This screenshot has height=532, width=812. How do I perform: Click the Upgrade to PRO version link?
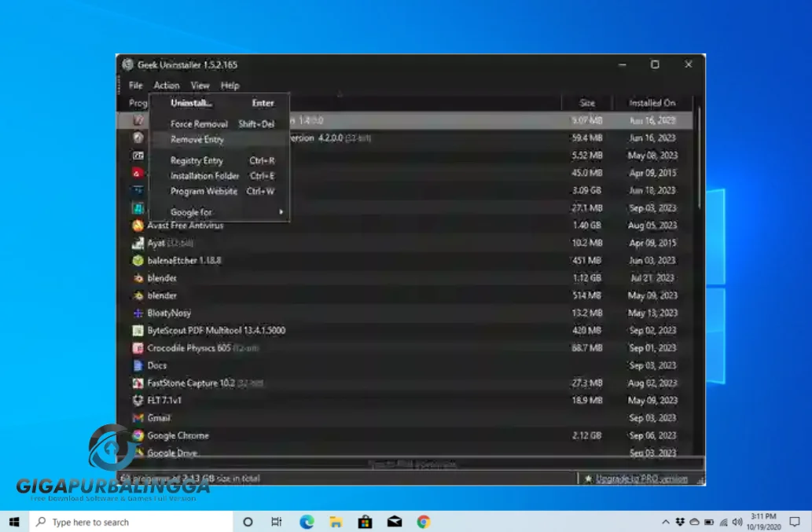coord(644,478)
